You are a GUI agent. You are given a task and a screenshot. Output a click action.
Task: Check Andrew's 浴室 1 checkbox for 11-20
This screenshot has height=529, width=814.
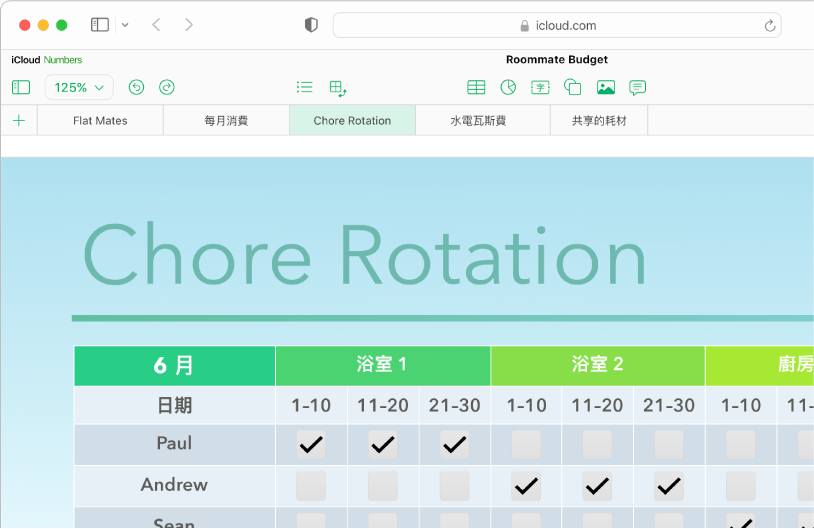pyautogui.click(x=382, y=486)
